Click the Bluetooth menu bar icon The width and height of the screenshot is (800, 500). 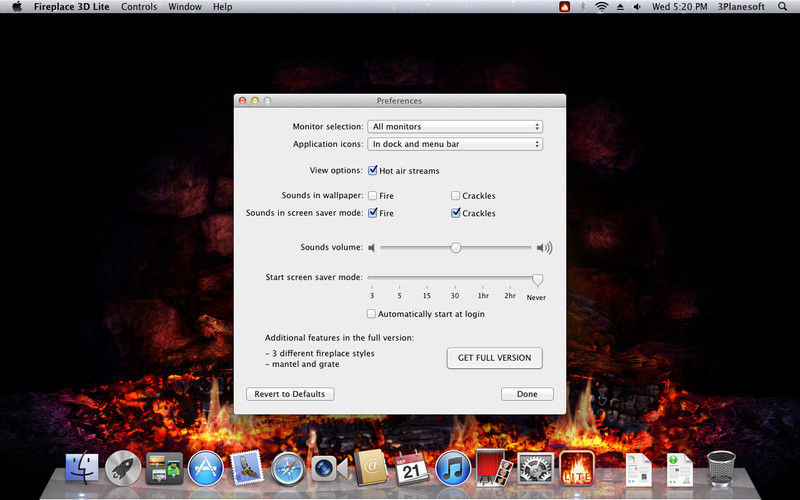coord(583,7)
